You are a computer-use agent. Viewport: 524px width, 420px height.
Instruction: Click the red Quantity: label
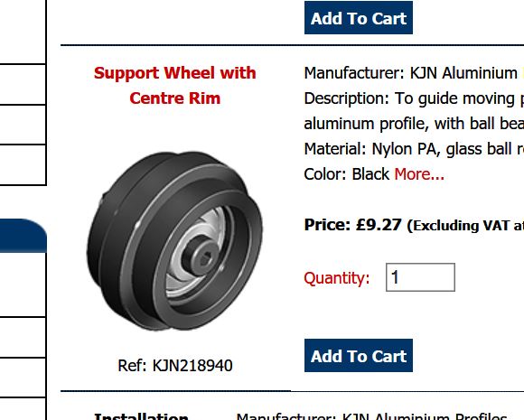click(x=336, y=278)
